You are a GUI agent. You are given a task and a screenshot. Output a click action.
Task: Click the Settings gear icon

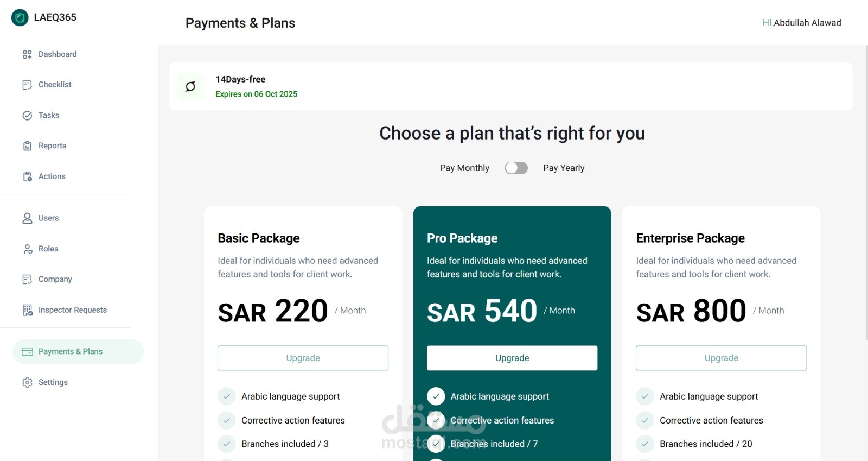27,382
